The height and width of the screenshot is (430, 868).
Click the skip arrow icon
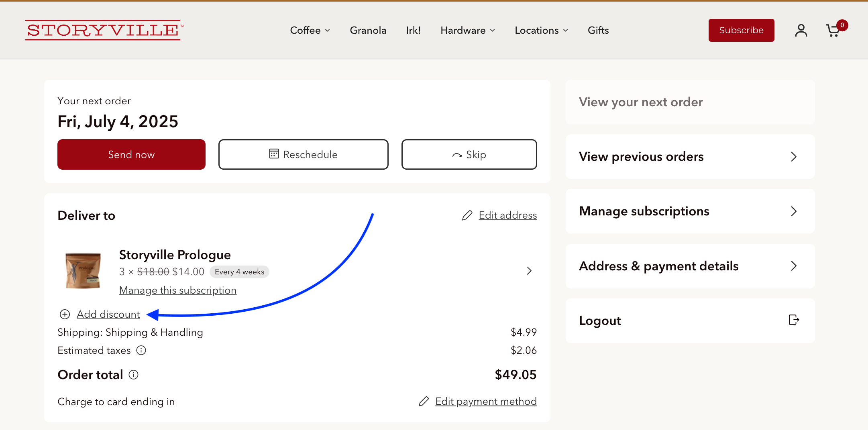click(457, 155)
